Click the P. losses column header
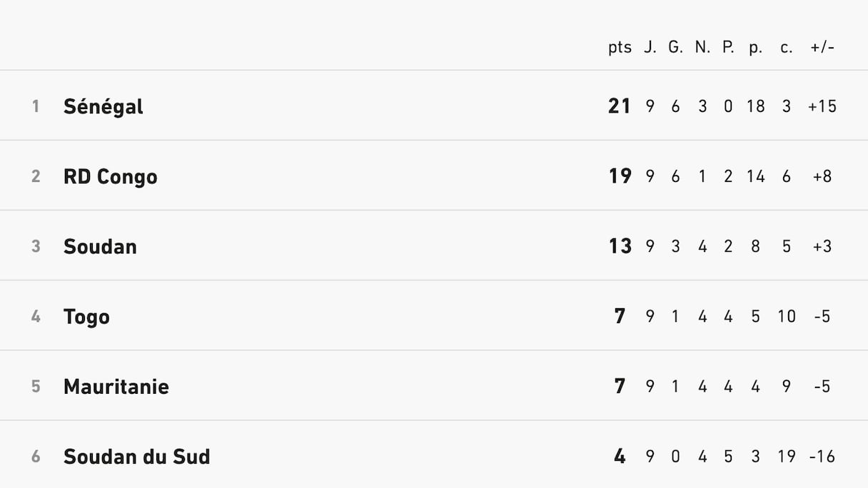Screen dimensions: 868x488 click(728, 48)
